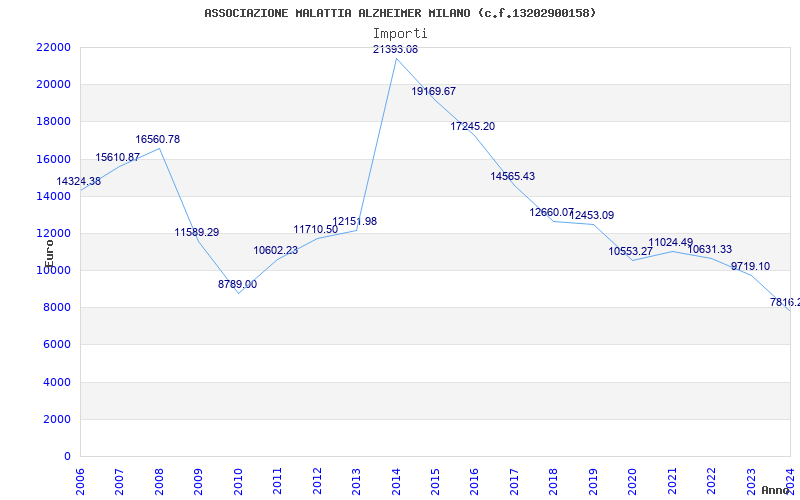This screenshot has height=500, width=800.
Task: Click the 'Anno' x-axis label
Action: [776, 490]
